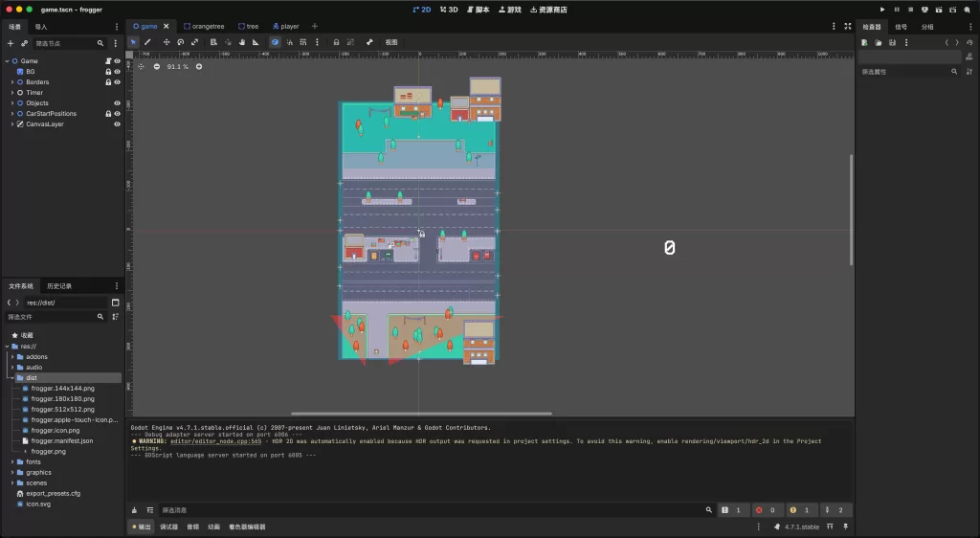Center the view using the viewport center icon

[x=142, y=66]
